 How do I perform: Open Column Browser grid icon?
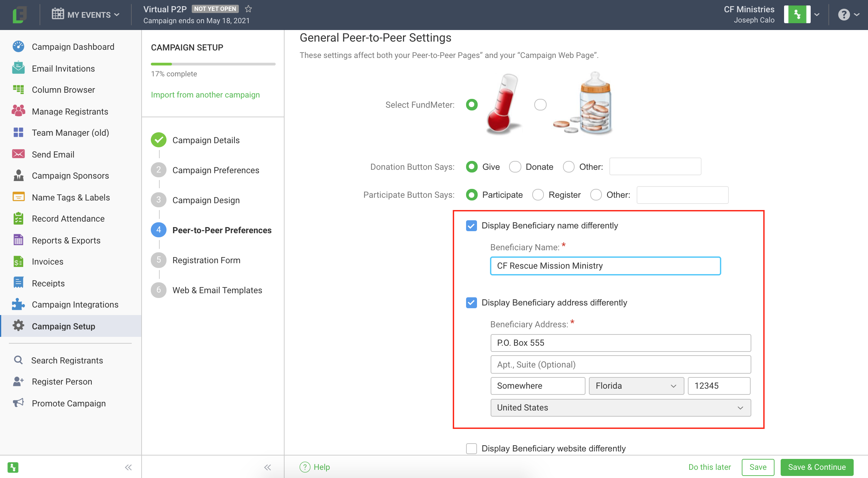(18, 90)
